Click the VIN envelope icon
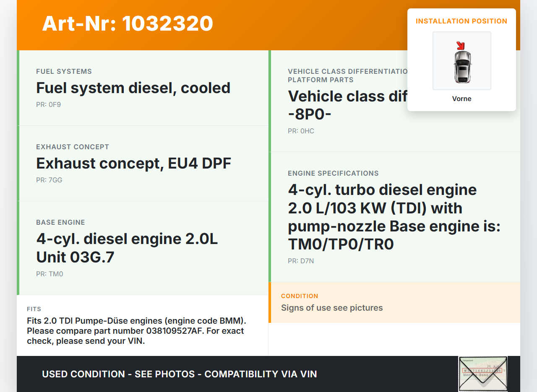The image size is (537, 392). click(x=482, y=373)
